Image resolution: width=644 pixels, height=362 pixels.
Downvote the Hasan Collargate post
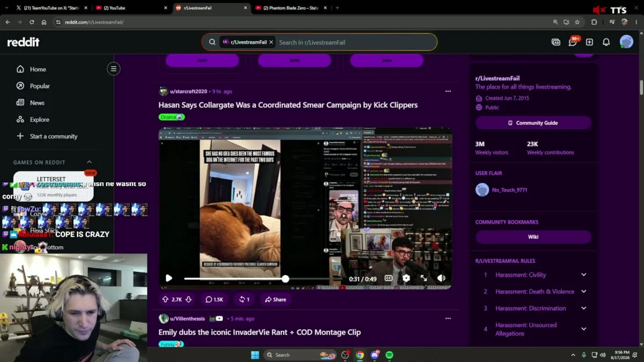coord(188,299)
